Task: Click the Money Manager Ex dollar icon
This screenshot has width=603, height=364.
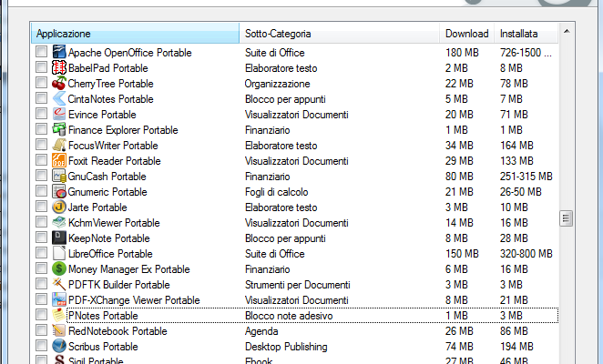Action: [x=59, y=268]
